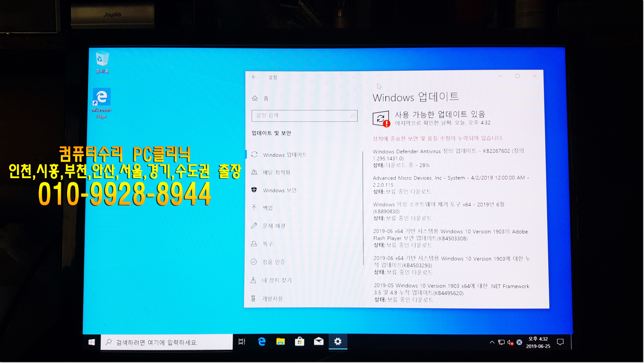The image size is (644, 363).
Task: Minimize the Settings window
Action: pyautogui.click(x=500, y=76)
